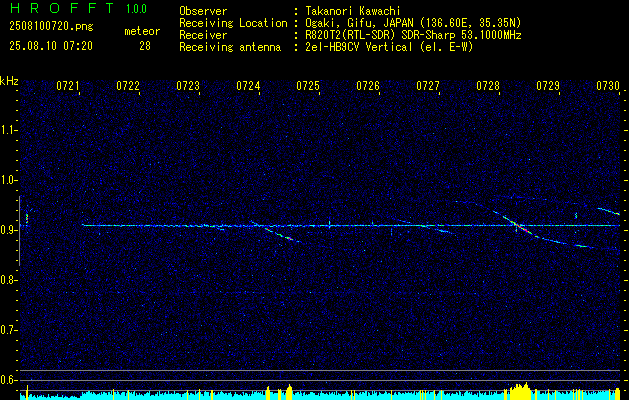The height and width of the screenshot is (400, 629).
Task: Click the meteor count label
Action: click(x=142, y=31)
